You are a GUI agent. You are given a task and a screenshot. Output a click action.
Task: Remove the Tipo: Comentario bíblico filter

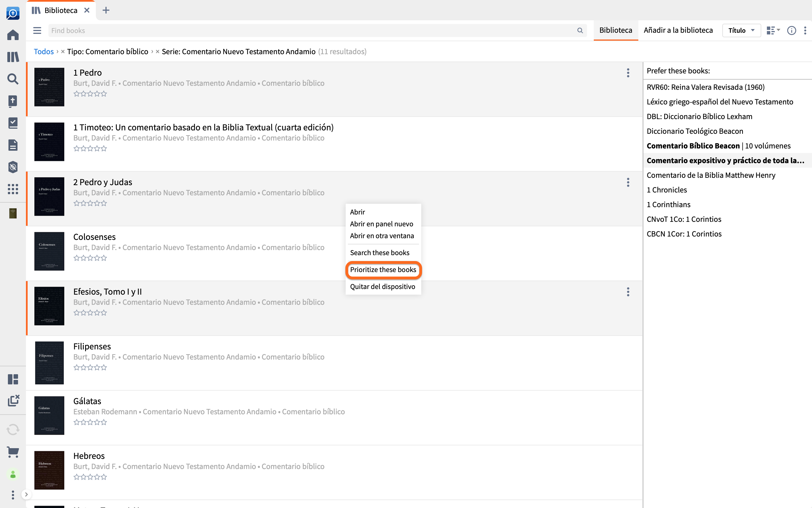(63, 51)
